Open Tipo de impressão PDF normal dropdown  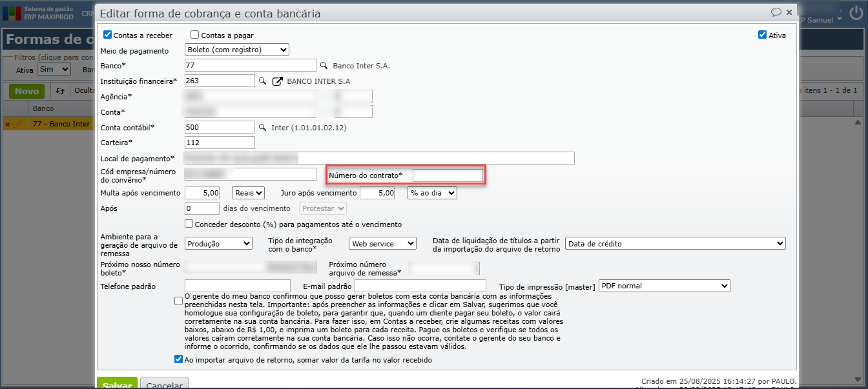[664, 286]
